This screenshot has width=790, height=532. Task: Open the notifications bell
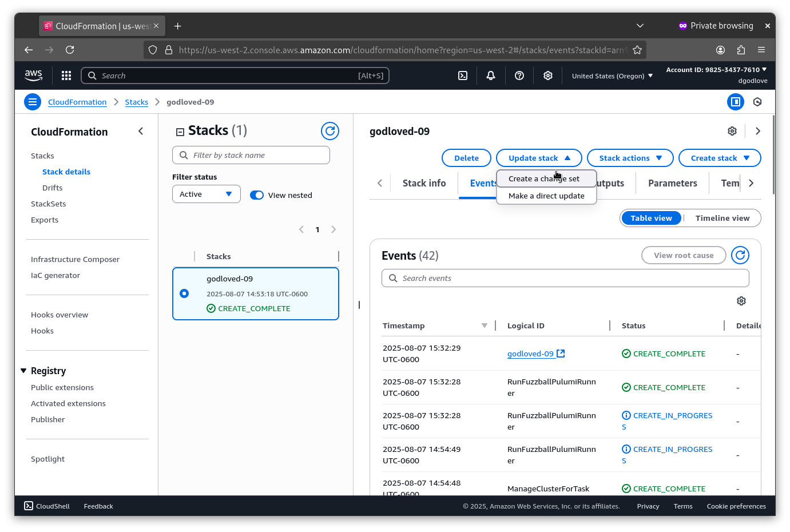pyautogui.click(x=491, y=76)
